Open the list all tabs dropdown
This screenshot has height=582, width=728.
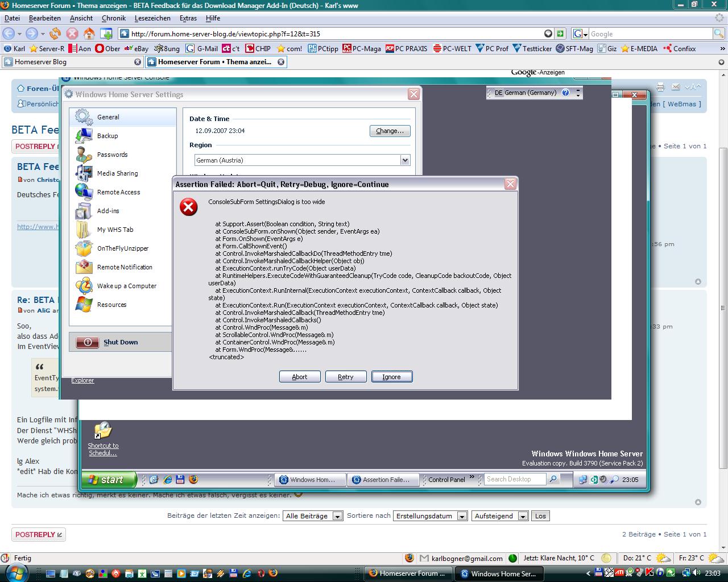(722, 62)
